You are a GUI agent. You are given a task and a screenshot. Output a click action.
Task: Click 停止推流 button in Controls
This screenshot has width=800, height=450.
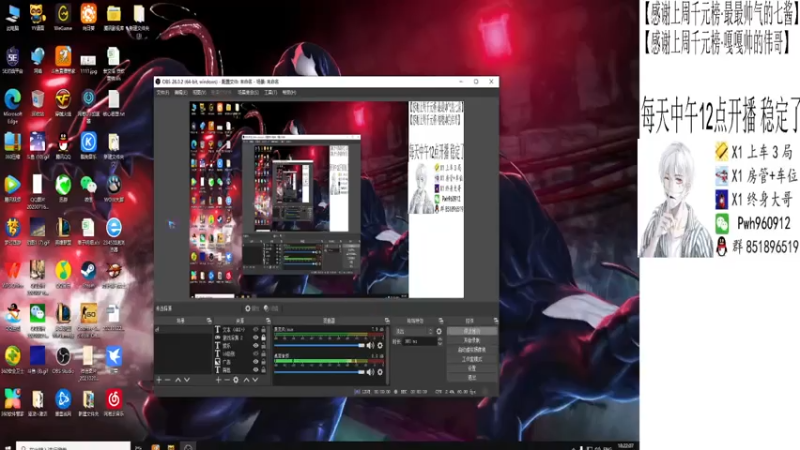(x=472, y=331)
